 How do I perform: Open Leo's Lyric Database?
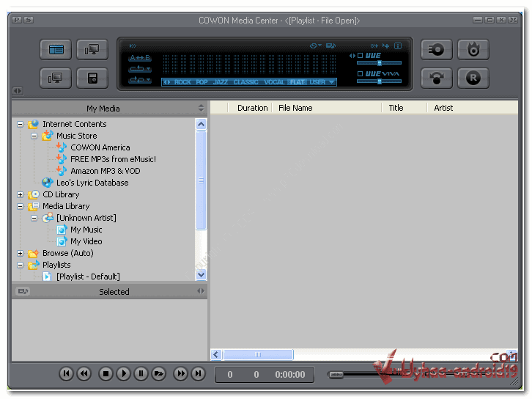(92, 183)
